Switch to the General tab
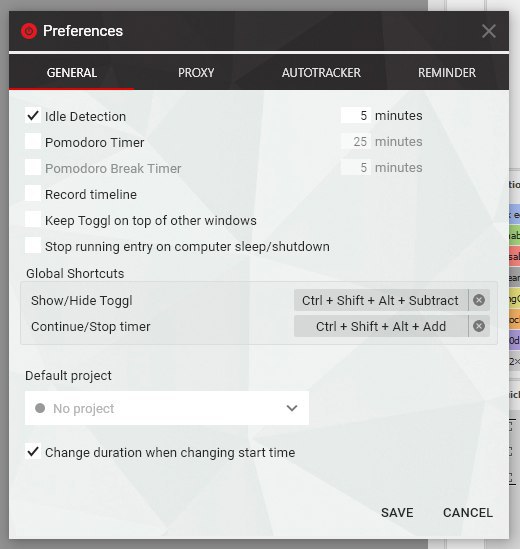Image resolution: width=520 pixels, height=549 pixels. pyautogui.click(x=72, y=72)
